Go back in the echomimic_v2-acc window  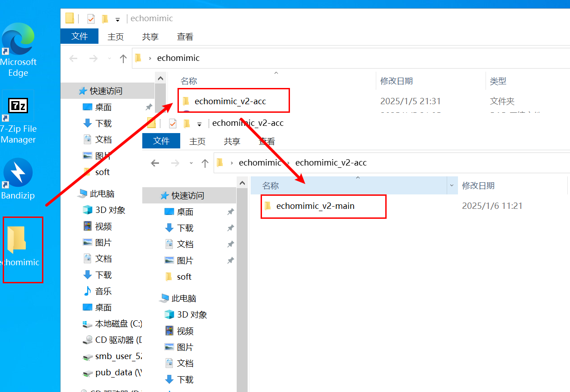click(155, 163)
